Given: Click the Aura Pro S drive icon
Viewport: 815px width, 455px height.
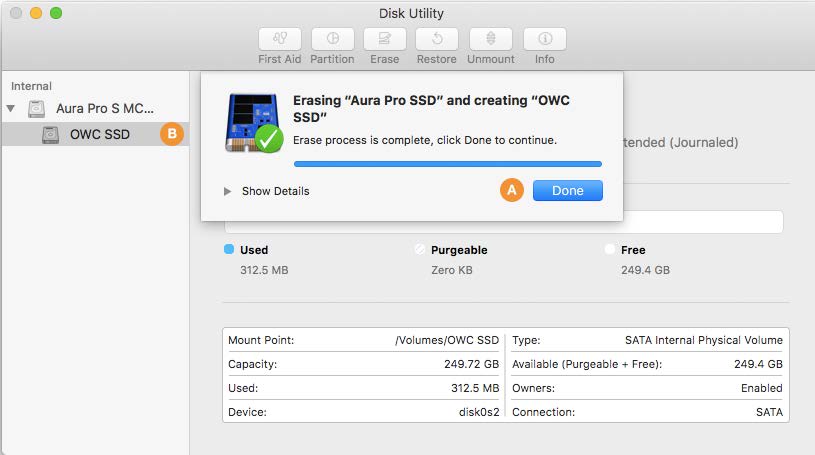Looking at the screenshot, I should (36, 109).
